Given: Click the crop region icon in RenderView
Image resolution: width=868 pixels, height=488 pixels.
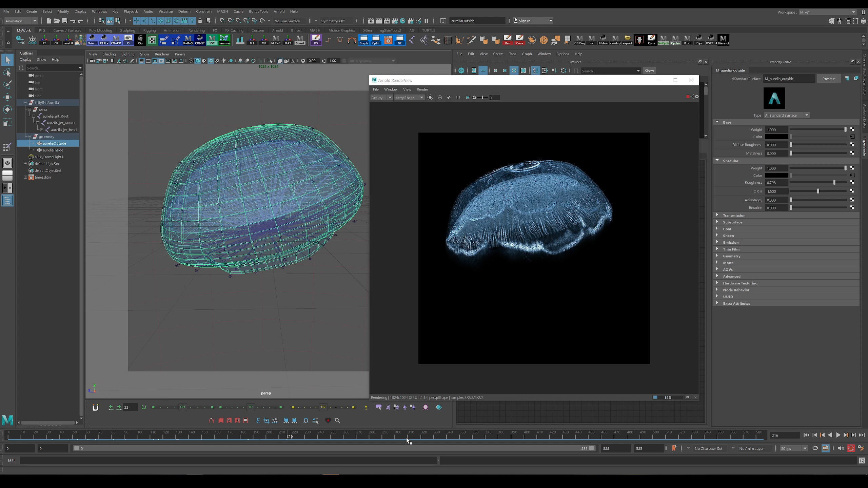Looking at the screenshot, I should 468,98.
